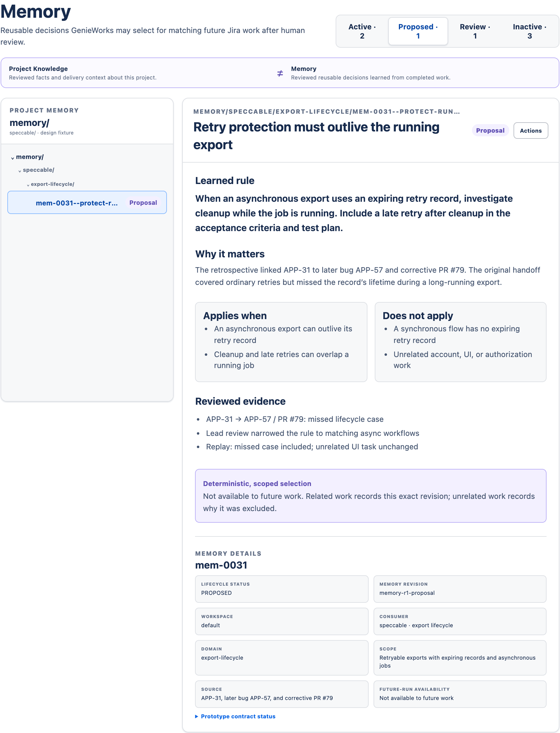Switch to the Proposed tab
The width and height of the screenshot is (560, 733).
(x=418, y=31)
